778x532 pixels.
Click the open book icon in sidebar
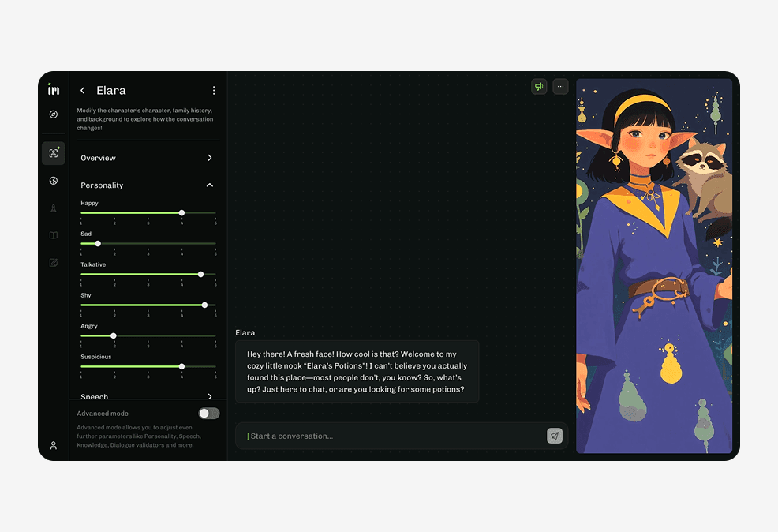tap(53, 235)
